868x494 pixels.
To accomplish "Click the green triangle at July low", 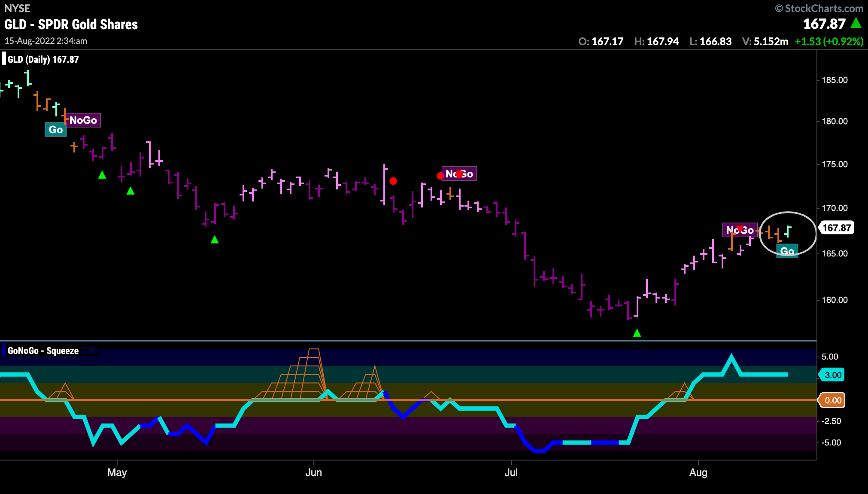I will (637, 333).
